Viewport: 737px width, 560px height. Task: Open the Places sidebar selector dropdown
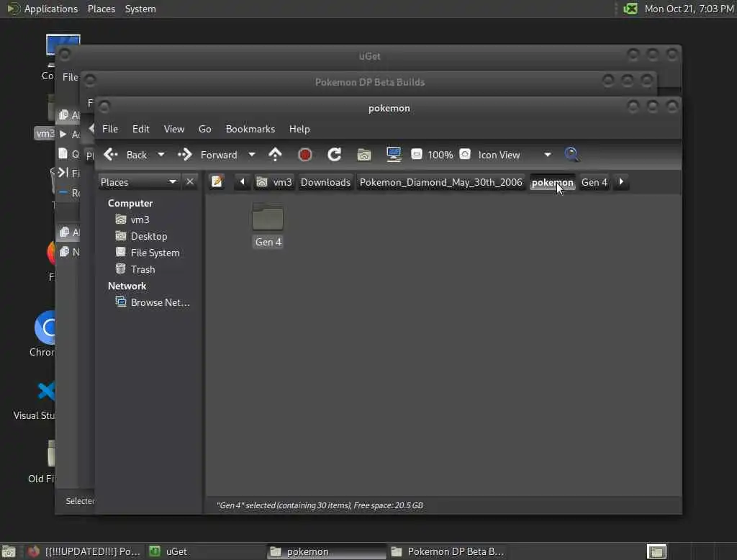coord(138,182)
